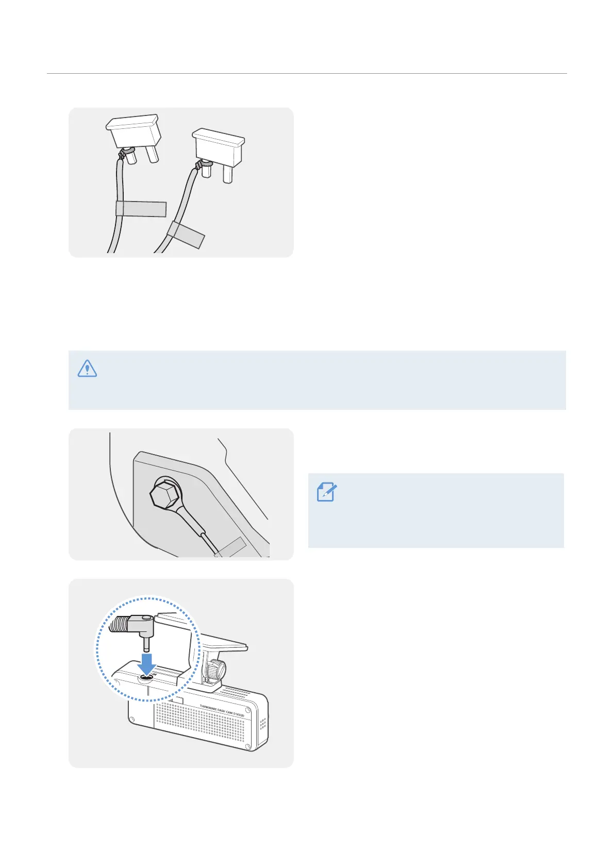Click the tape label on left fuse cable

click(x=141, y=209)
